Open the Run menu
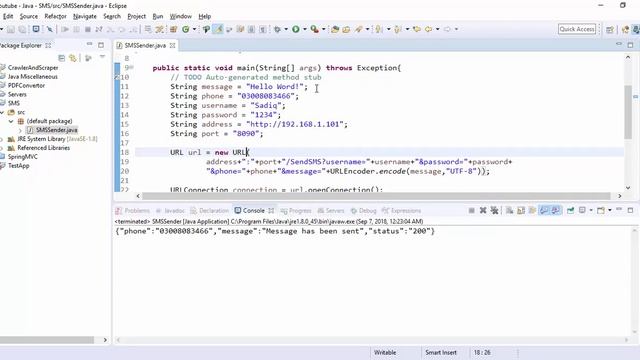640x360 pixels. (158, 16)
